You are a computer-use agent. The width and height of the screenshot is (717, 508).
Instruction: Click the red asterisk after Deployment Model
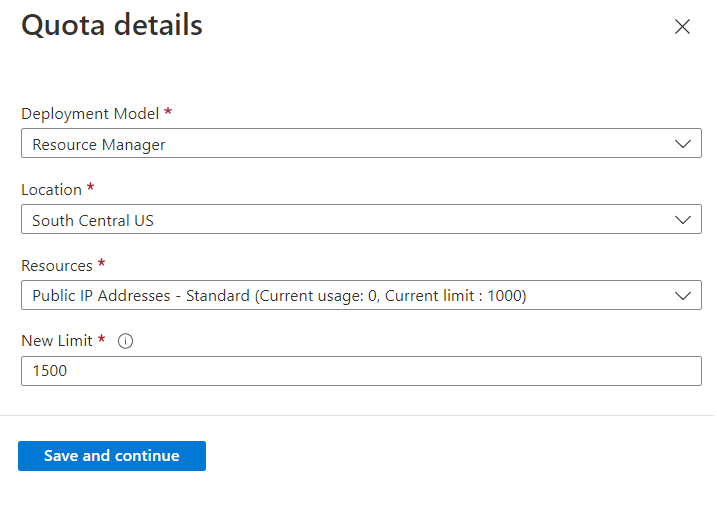tap(168, 113)
